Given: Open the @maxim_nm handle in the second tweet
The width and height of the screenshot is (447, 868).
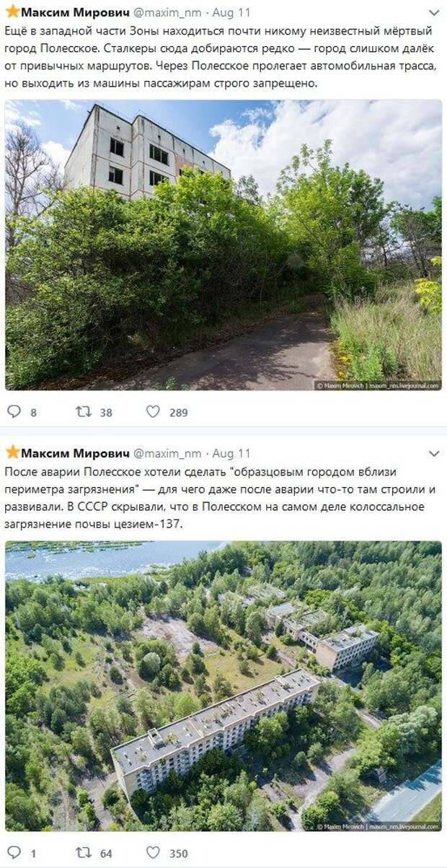Looking at the screenshot, I should [168, 453].
